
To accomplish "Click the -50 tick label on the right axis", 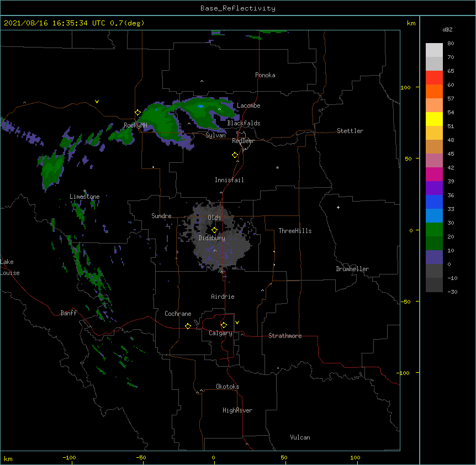I will point(405,302).
